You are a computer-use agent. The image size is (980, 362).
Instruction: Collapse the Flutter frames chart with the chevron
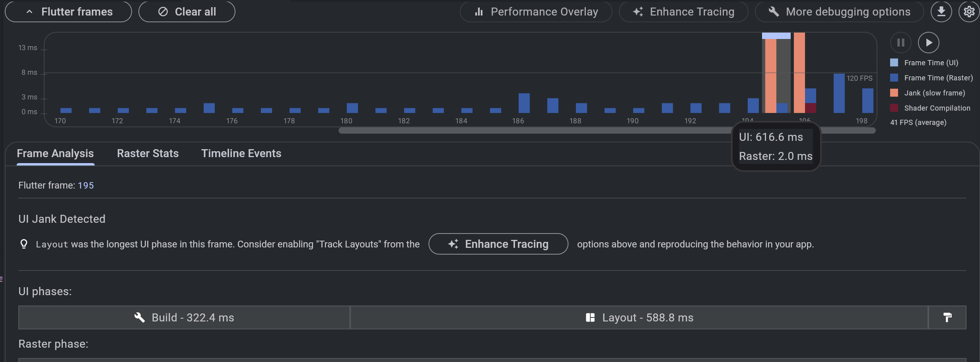pyautogui.click(x=29, y=12)
